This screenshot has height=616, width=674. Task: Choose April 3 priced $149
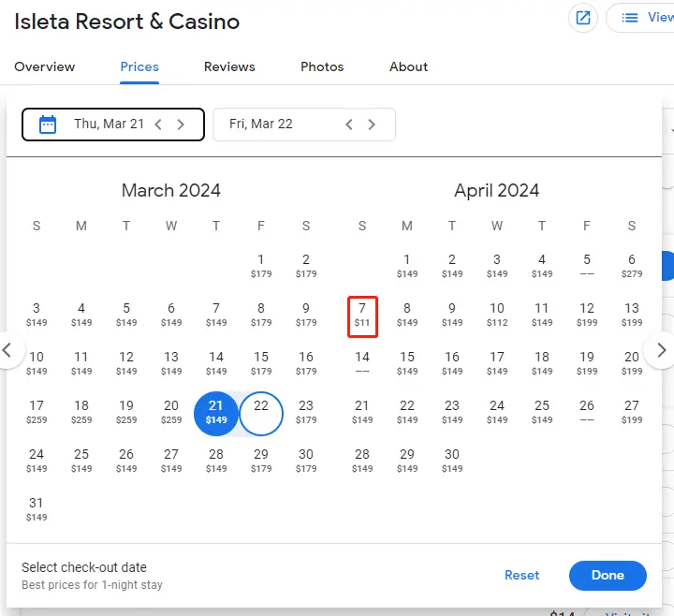[497, 266]
